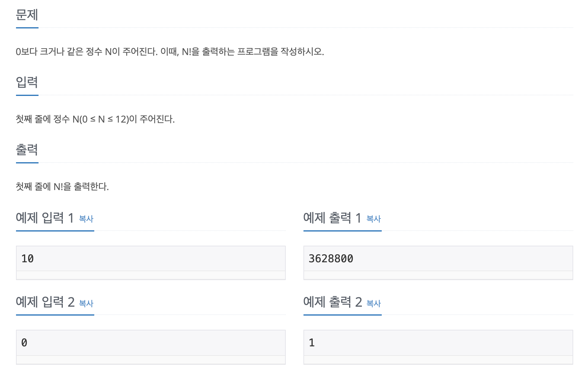
Task: Click the 출력 section heading
Action: click(27, 150)
